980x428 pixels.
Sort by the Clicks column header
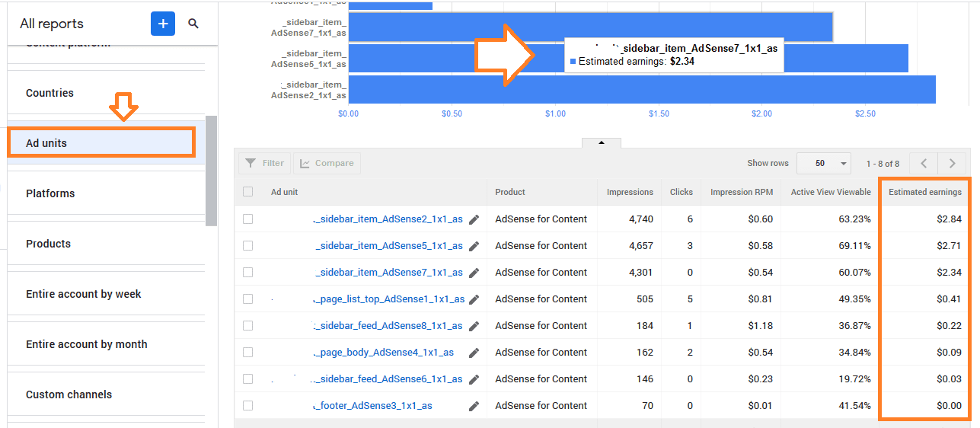point(681,192)
